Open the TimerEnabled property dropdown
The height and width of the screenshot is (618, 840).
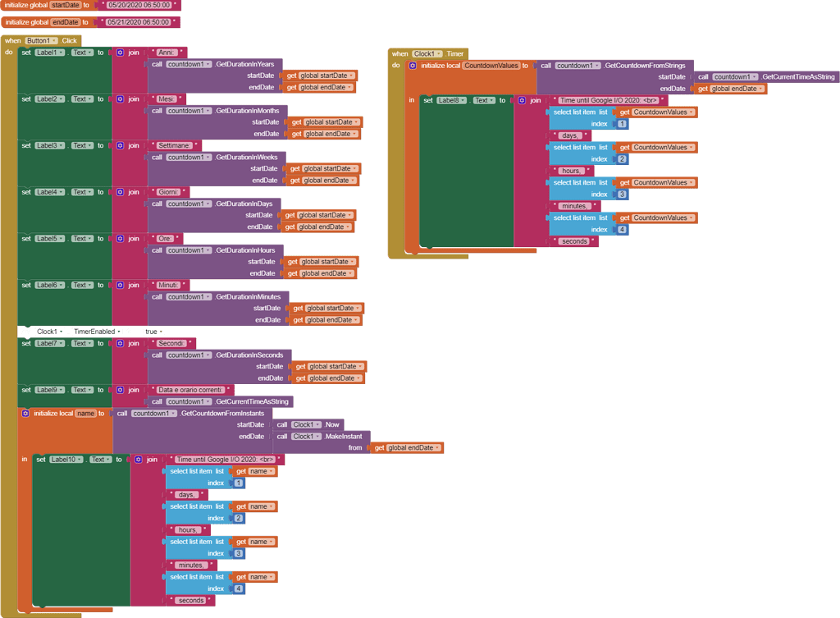tap(97, 332)
